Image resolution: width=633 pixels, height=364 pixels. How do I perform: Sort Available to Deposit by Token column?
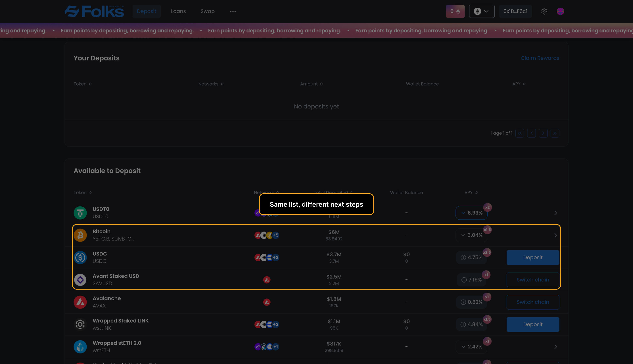(82, 193)
